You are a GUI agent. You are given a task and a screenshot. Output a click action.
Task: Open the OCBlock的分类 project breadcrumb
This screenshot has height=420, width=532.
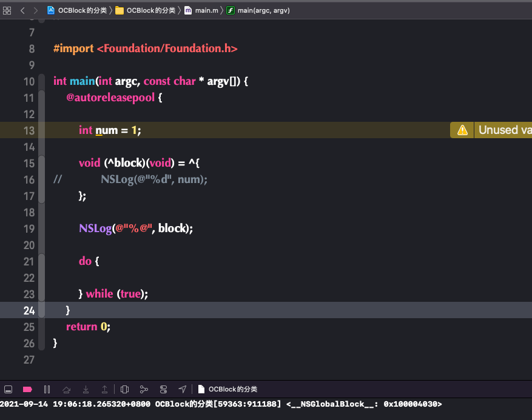(x=78, y=10)
